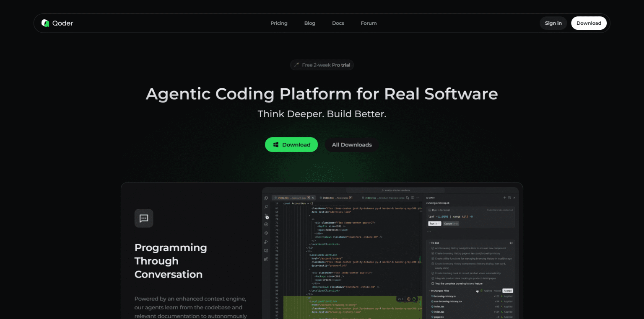Toggle the 'Create browsing history page' to-do item
The height and width of the screenshot is (319, 644).
coord(433,253)
